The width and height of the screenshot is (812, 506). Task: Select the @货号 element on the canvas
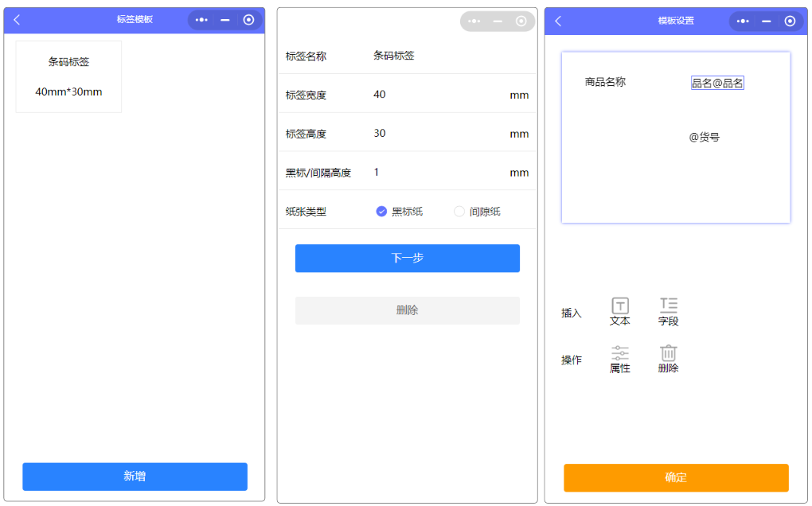point(705,137)
